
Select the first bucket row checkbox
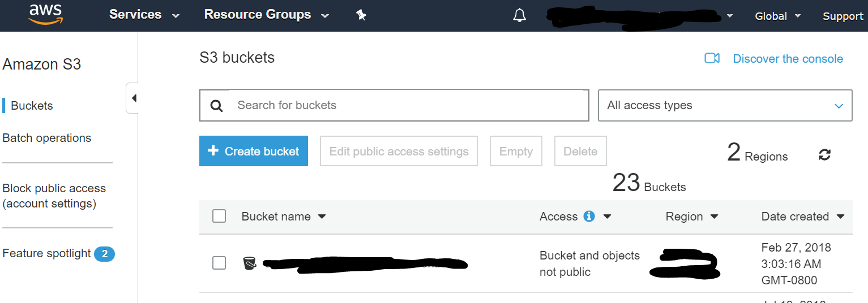[219, 263]
